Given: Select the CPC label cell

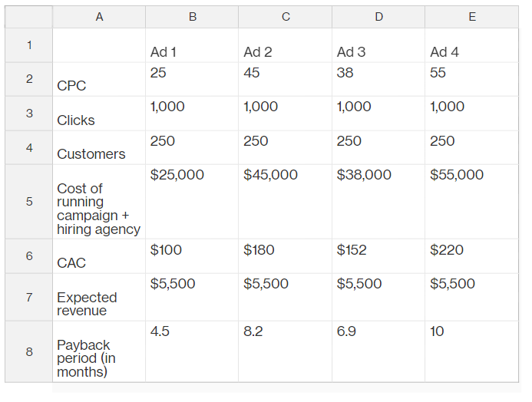Looking at the screenshot, I should point(99,79).
